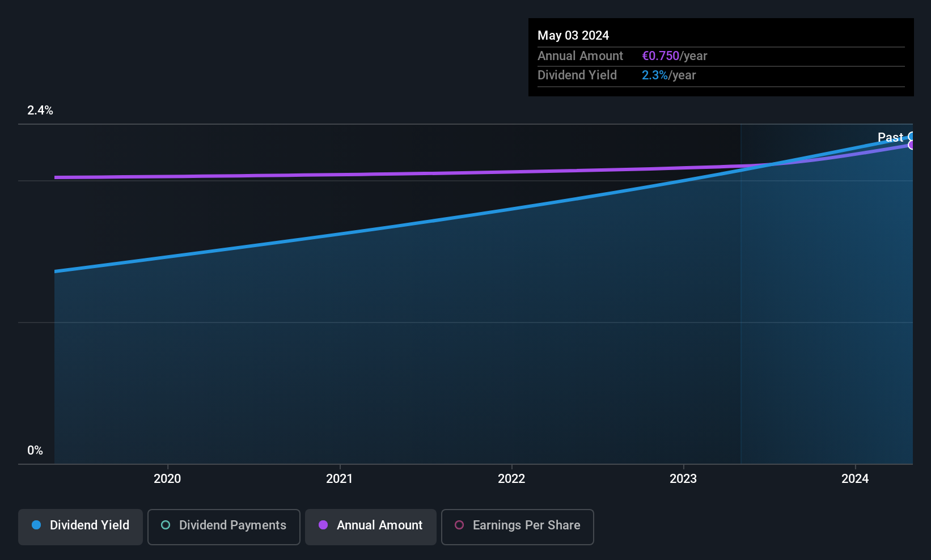The height and width of the screenshot is (560, 931).
Task: Click the 2022 tick label
Action: click(511, 479)
